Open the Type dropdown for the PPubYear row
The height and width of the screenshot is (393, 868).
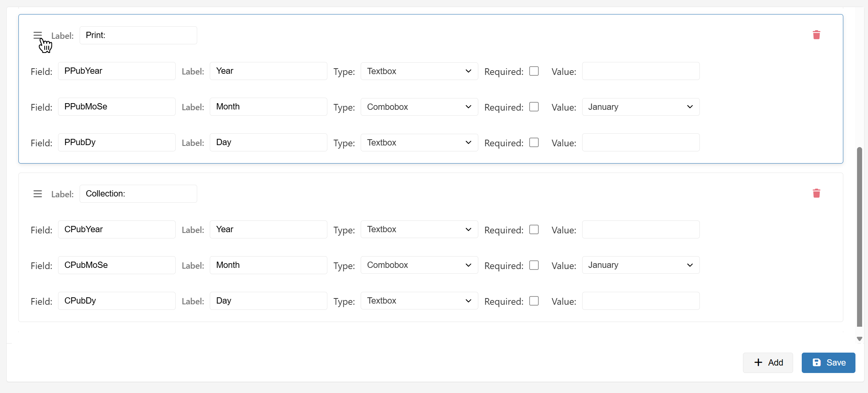pos(419,71)
